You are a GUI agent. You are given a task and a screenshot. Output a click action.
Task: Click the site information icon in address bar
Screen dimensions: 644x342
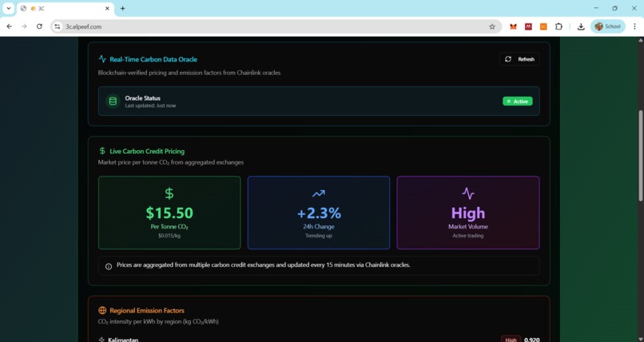58,26
